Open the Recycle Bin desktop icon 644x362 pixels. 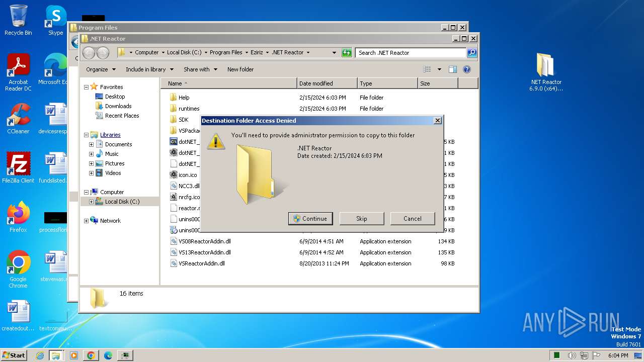click(x=18, y=20)
